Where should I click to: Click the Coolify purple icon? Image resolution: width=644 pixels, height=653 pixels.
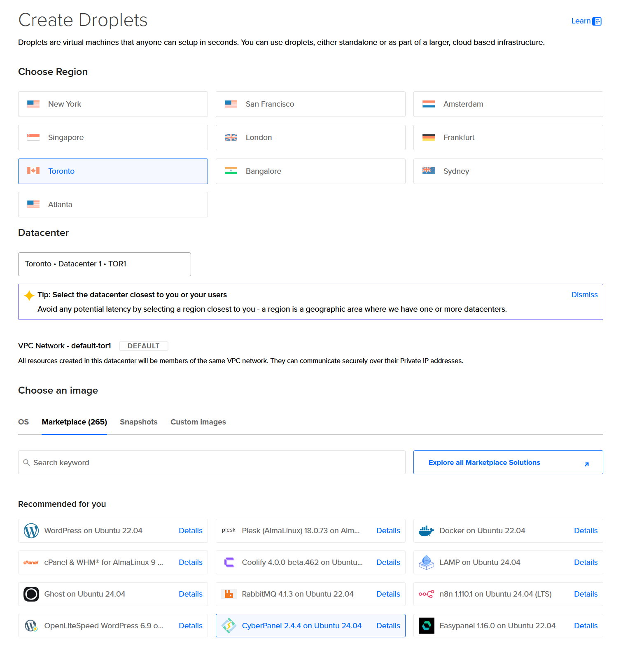[229, 562]
